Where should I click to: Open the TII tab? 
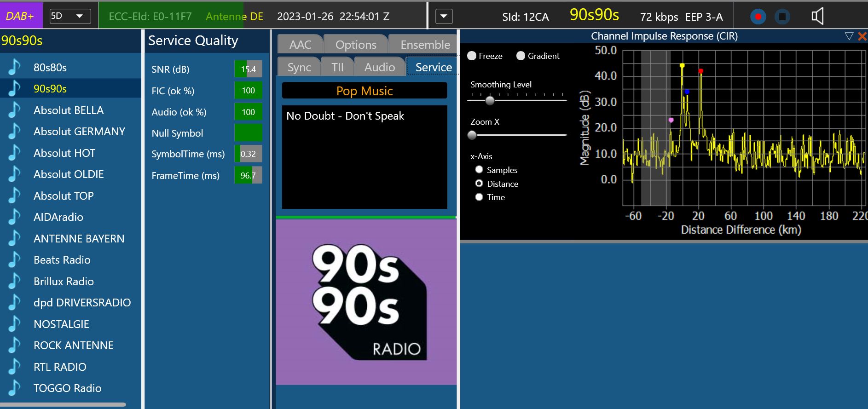click(x=337, y=67)
